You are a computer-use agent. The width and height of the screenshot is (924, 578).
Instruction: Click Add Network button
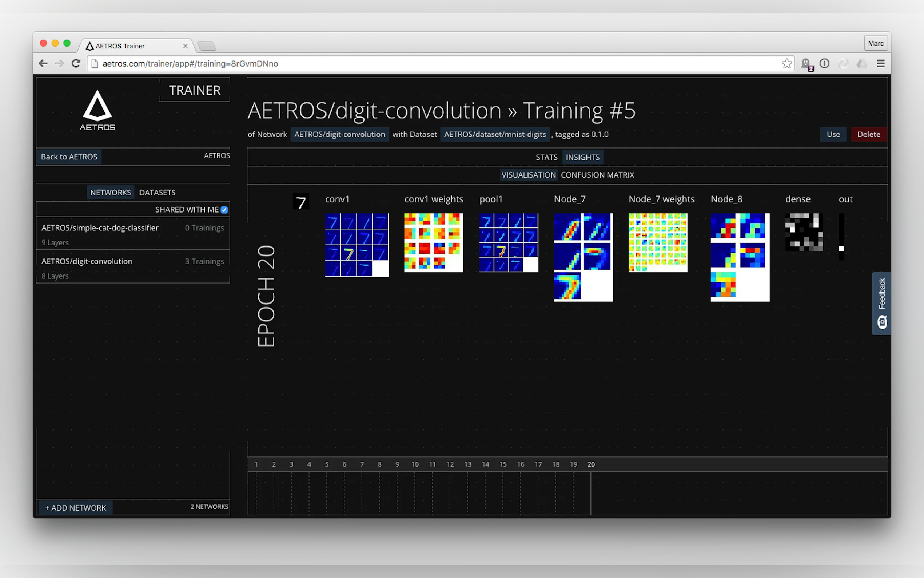(75, 508)
